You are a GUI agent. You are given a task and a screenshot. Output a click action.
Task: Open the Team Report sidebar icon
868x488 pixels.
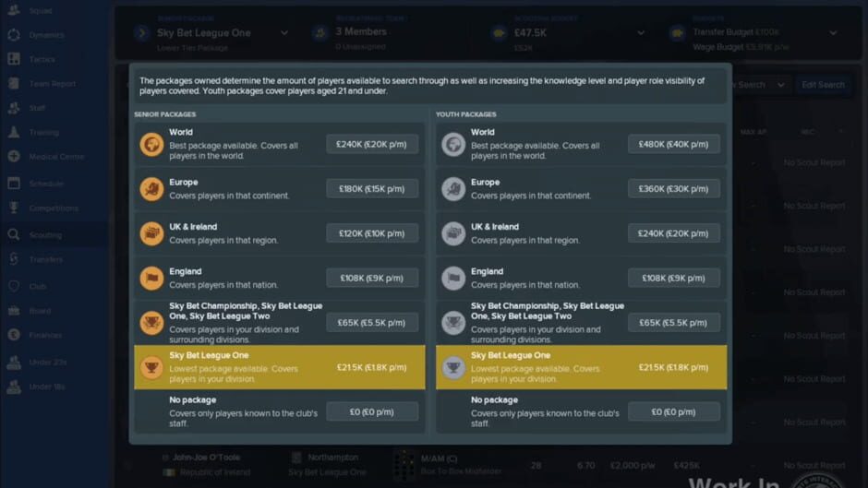(x=14, y=84)
